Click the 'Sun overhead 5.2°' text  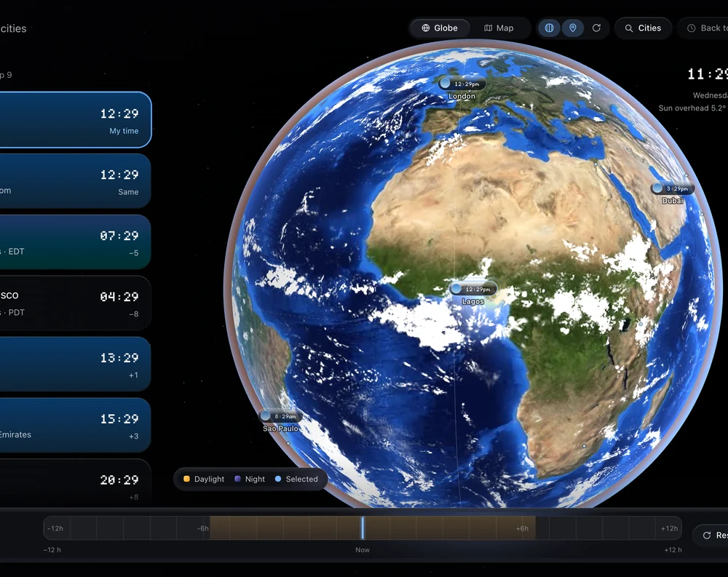692,108
